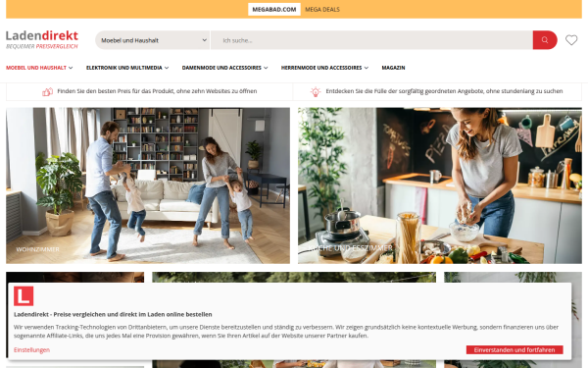This screenshot has width=588, height=368.
Task: Click 'Finden Sie den besten Preis' info text
Action: (157, 91)
